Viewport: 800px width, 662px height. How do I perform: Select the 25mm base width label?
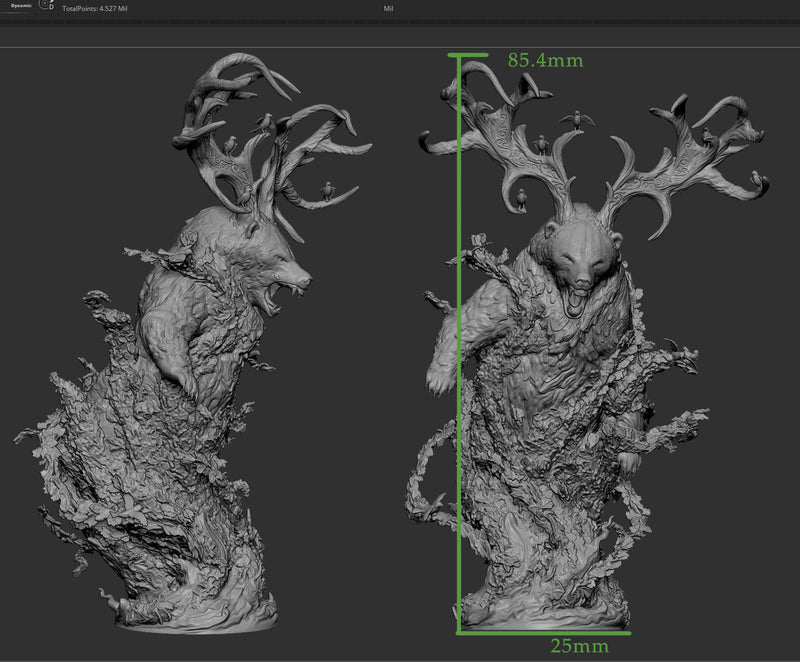click(579, 646)
